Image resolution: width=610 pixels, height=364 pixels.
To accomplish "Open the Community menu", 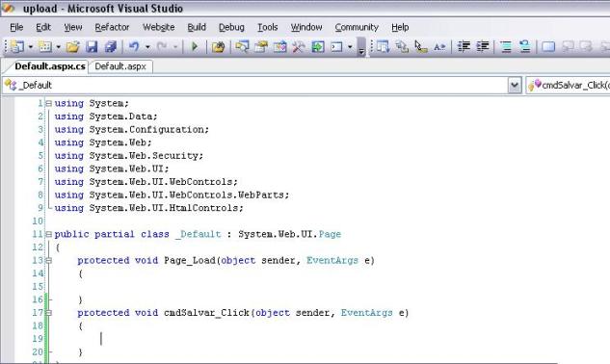I will 357,27.
